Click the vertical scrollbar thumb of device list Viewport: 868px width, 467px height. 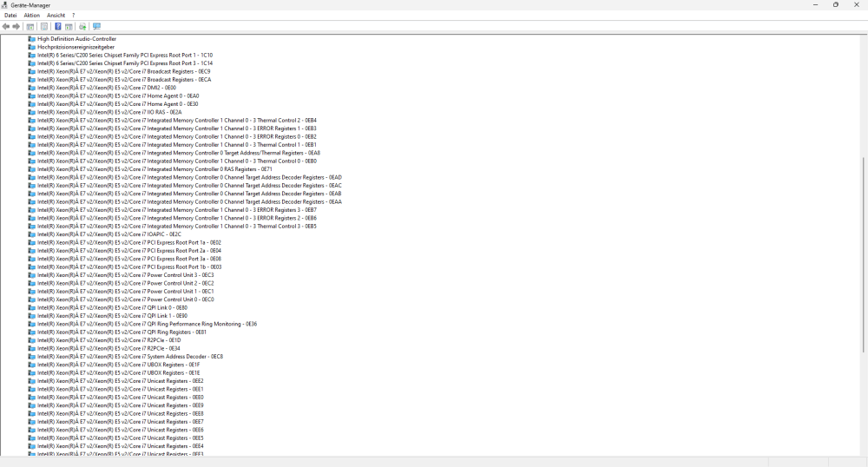(863, 254)
